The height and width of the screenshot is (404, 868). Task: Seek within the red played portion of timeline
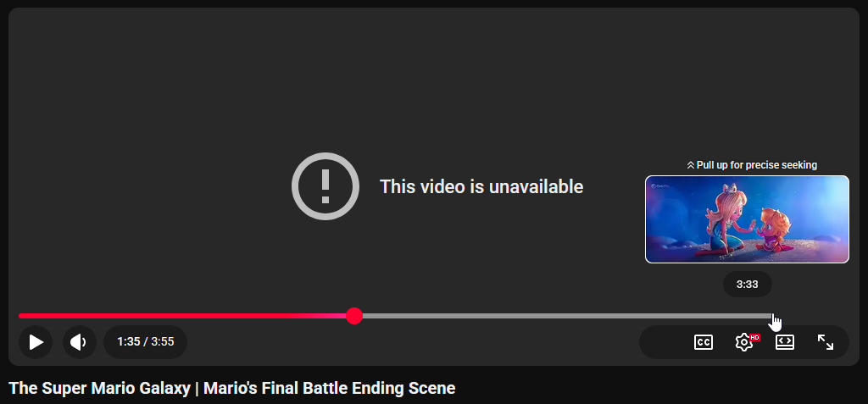183,316
